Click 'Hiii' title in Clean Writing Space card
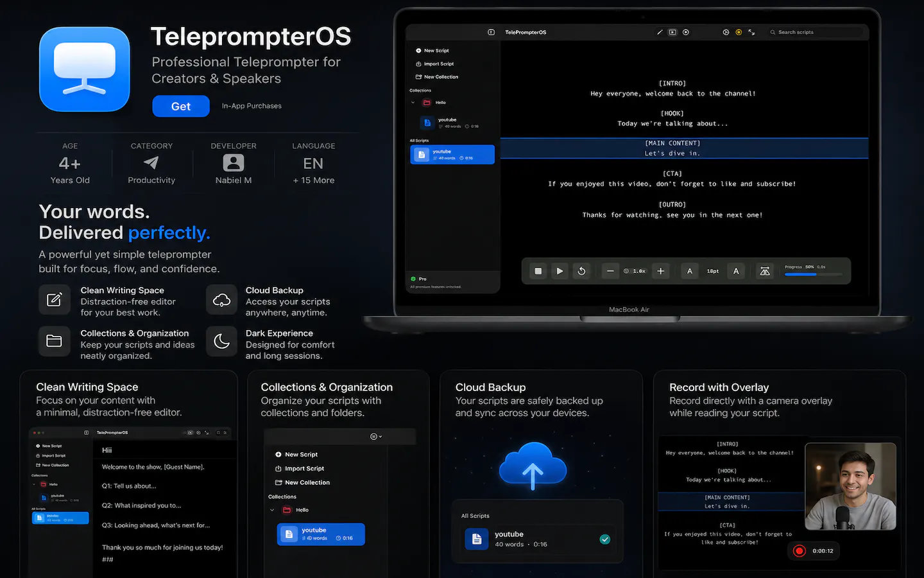The height and width of the screenshot is (578, 924). pyautogui.click(x=107, y=451)
